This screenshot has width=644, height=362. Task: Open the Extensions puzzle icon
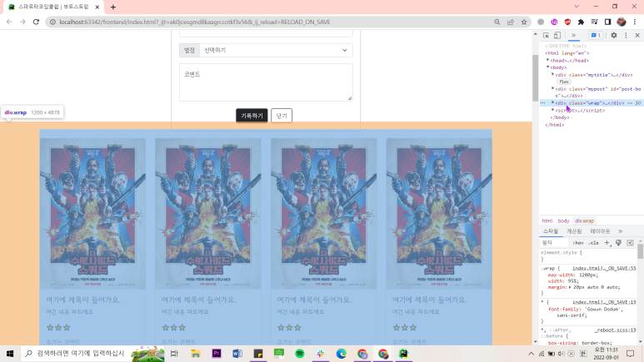tap(581, 22)
